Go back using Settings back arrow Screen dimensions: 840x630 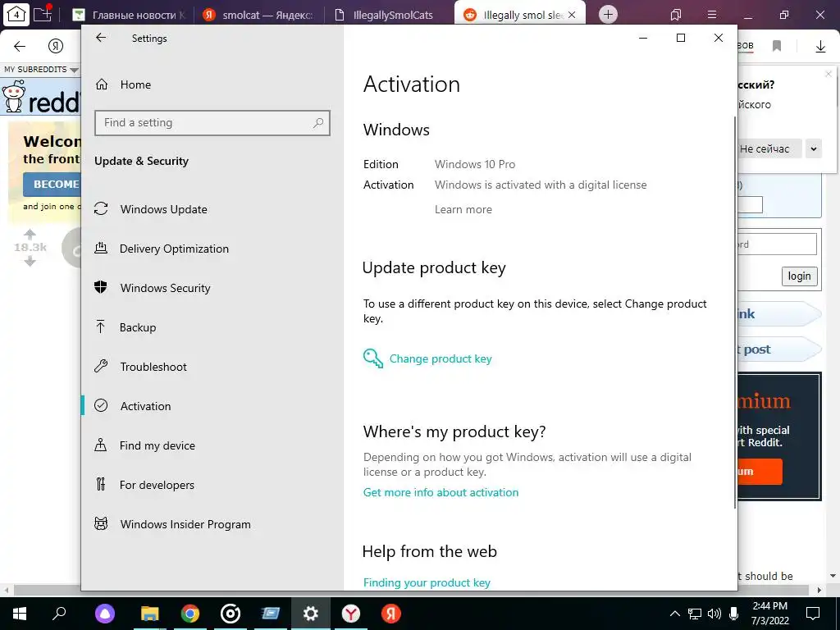pos(101,38)
